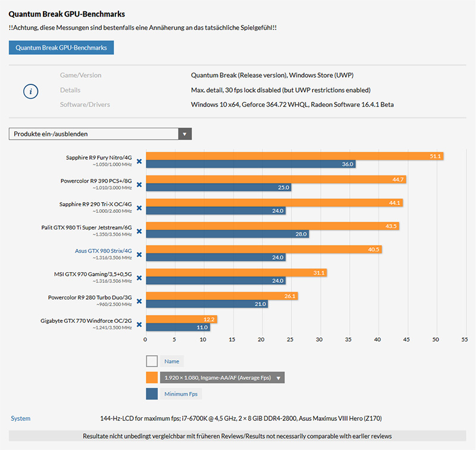
Task: Click the arrow button of the Produkte dropdown
Action: tap(185, 134)
